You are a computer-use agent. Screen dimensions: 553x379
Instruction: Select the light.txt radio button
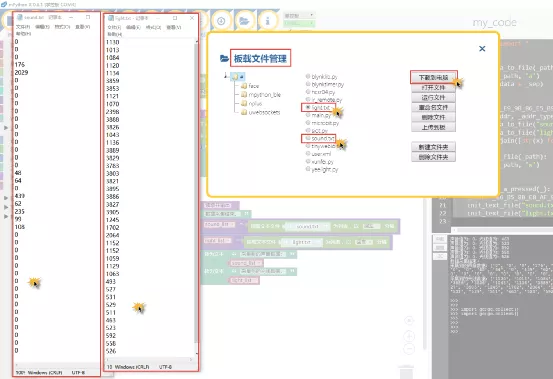point(308,107)
